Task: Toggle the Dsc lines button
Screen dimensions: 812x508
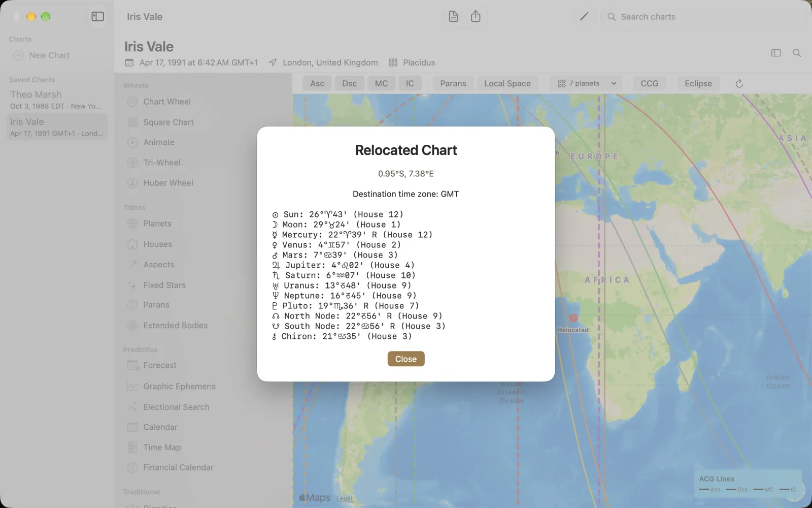Action: click(x=350, y=83)
